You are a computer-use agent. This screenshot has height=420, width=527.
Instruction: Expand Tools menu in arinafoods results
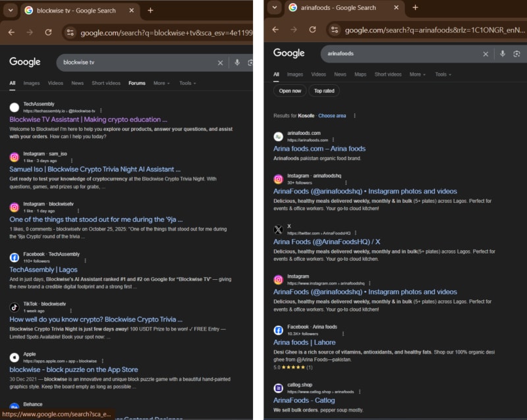[x=443, y=74]
